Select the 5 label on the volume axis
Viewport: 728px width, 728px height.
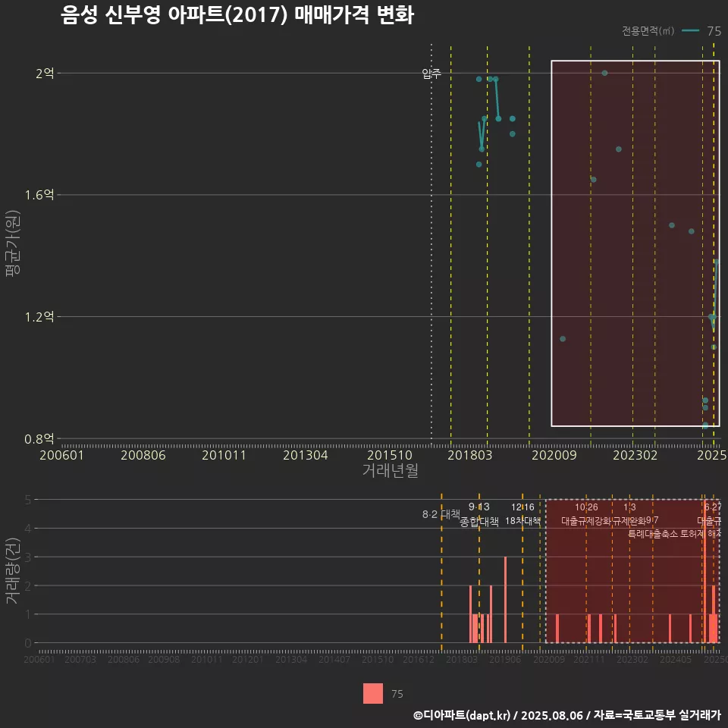tap(28, 500)
